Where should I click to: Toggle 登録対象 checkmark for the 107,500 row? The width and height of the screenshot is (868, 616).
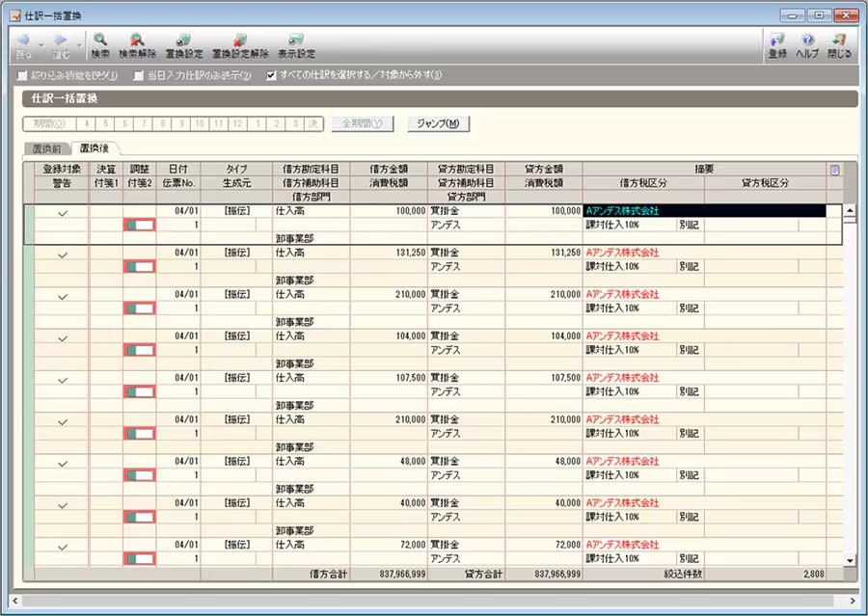pos(63,380)
